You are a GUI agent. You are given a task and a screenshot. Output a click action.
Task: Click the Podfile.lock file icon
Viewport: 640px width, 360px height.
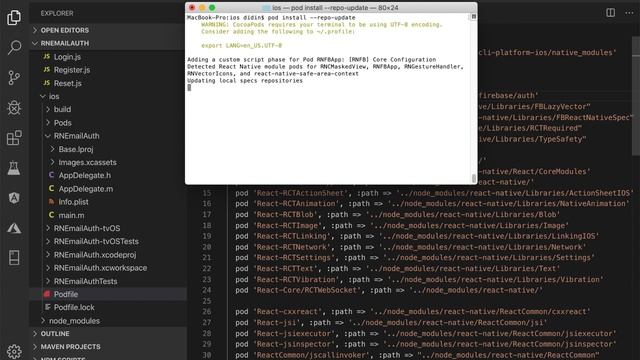(47, 307)
